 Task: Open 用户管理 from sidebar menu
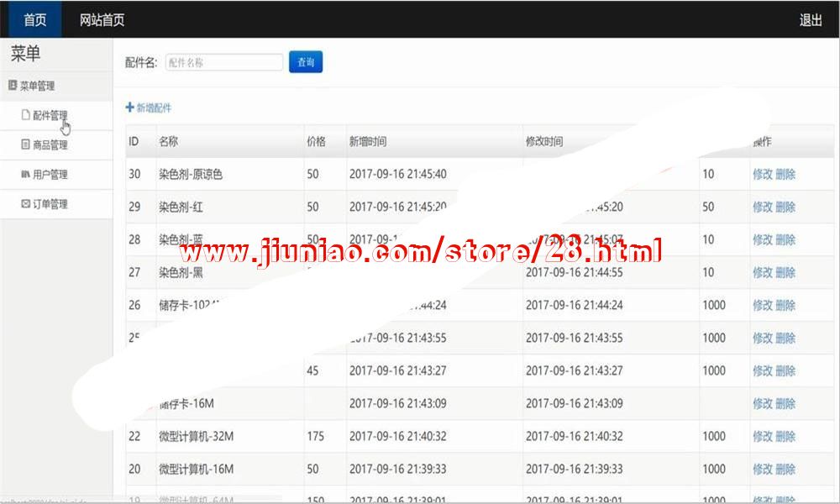(x=50, y=175)
